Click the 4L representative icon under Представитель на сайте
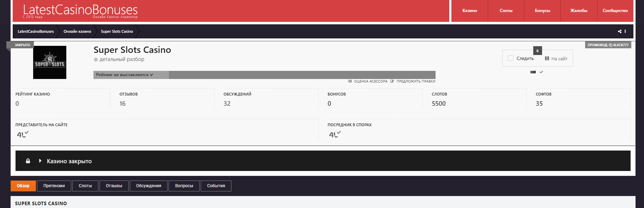644x208 pixels. 23,134
